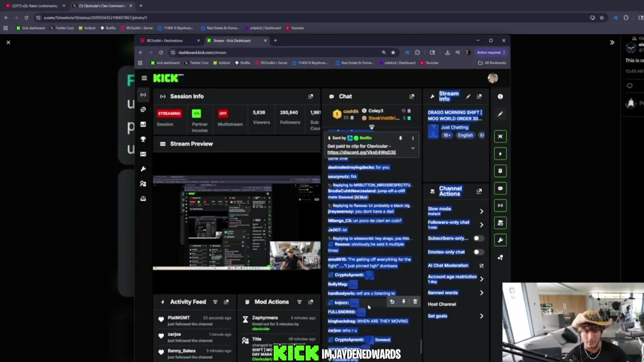Open Twitter Com bookmark in inner browser

(x=196, y=63)
